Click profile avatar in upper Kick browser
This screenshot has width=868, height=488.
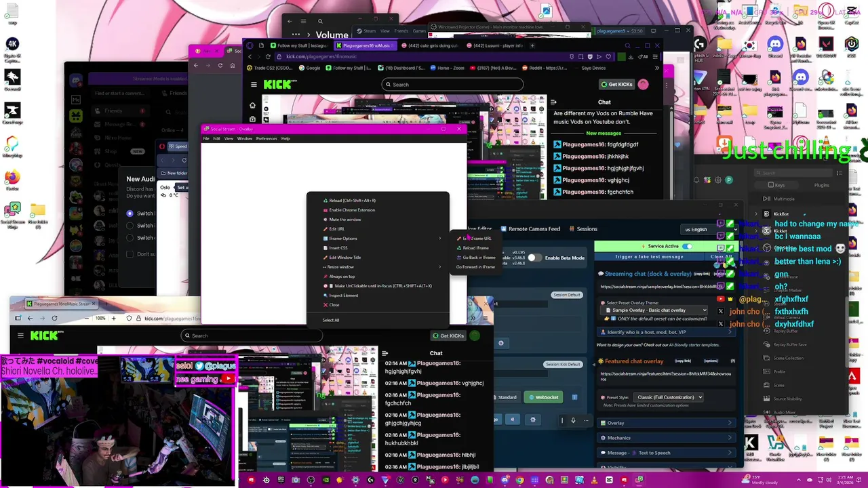click(x=643, y=85)
